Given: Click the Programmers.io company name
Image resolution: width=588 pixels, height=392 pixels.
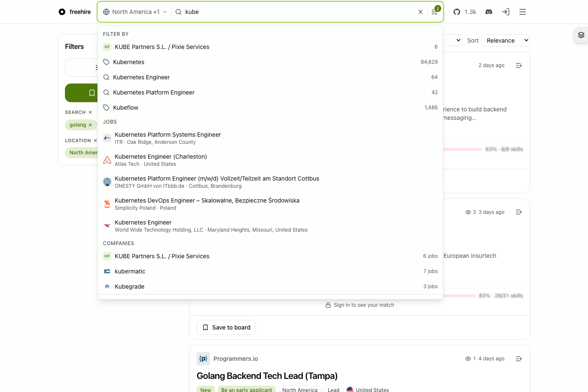Looking at the screenshot, I should [235, 359].
